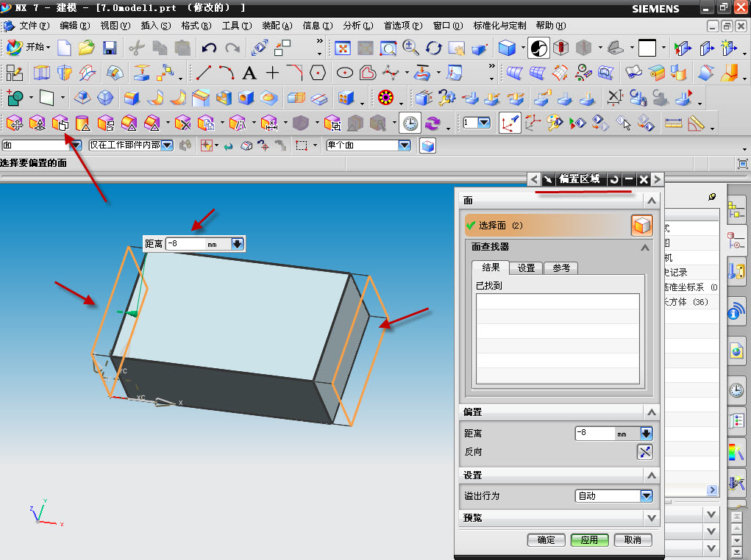Open a file with the folder icon
Viewport: 751px width, 560px height.
[87, 47]
